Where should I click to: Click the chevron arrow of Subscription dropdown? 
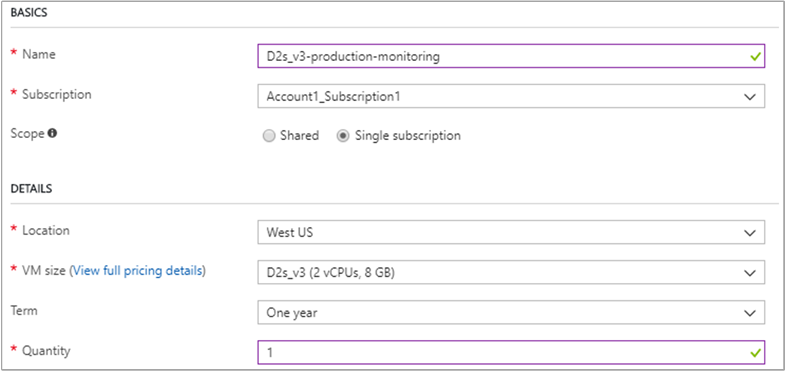(x=750, y=97)
